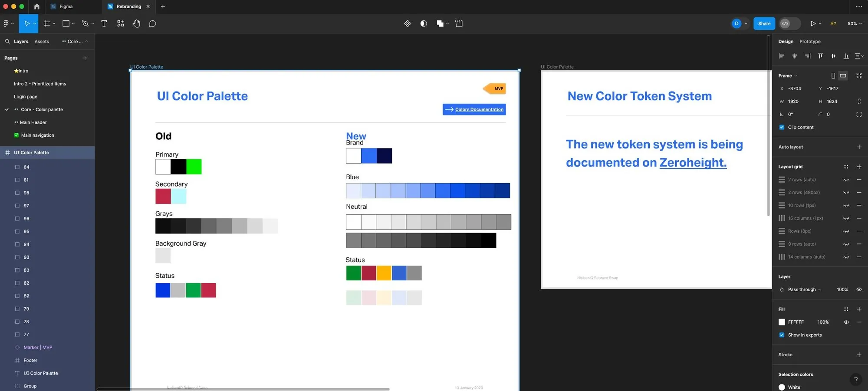Open the Frame type dropdown
The height and width of the screenshot is (391, 868).
tap(788, 76)
